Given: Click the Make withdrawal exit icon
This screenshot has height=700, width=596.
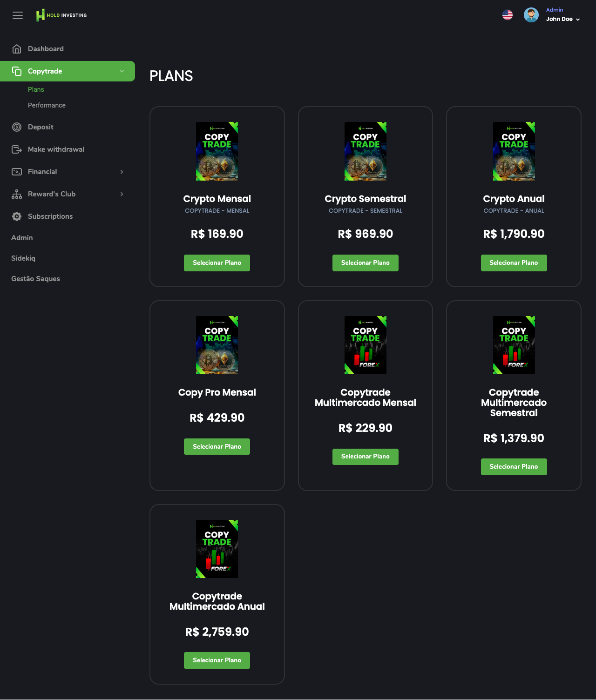Looking at the screenshot, I should pyautogui.click(x=17, y=149).
